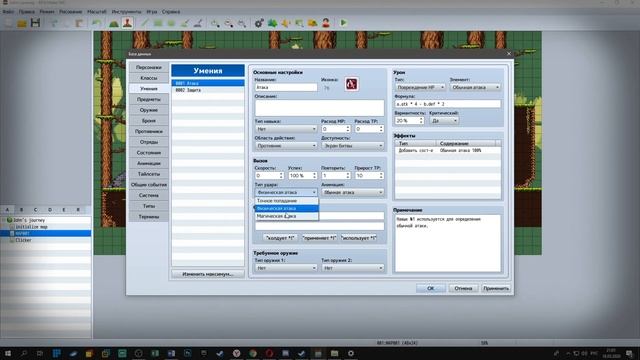This screenshot has width=640, height=360.
Task: Select the Ellipse drawing tool
Action: click(171, 23)
